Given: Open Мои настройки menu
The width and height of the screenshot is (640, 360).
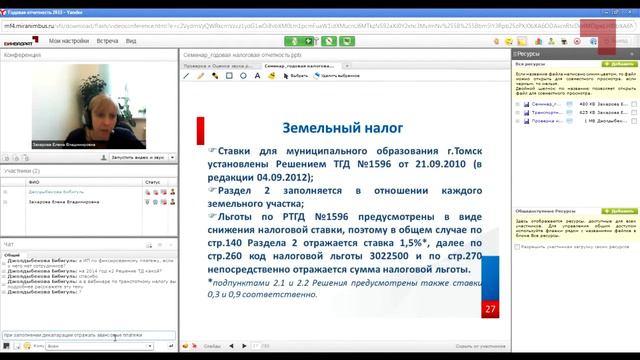Looking at the screenshot, I should 69,41.
